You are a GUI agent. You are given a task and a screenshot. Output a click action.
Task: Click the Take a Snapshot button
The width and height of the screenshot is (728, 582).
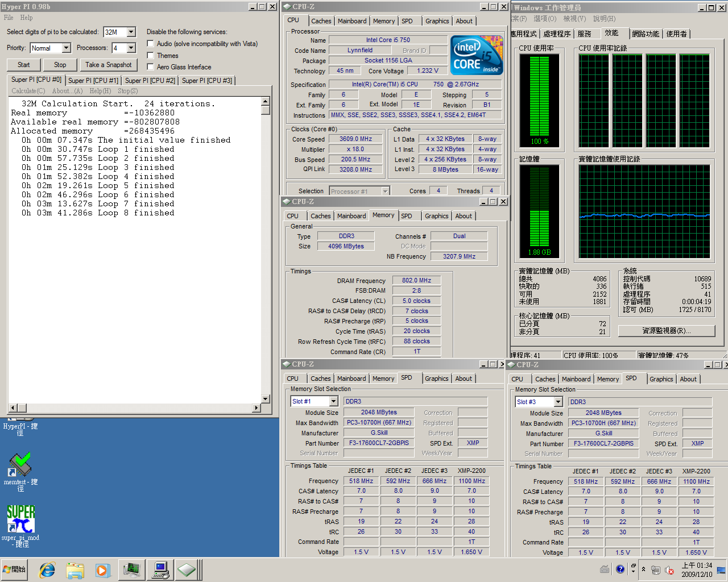[109, 65]
